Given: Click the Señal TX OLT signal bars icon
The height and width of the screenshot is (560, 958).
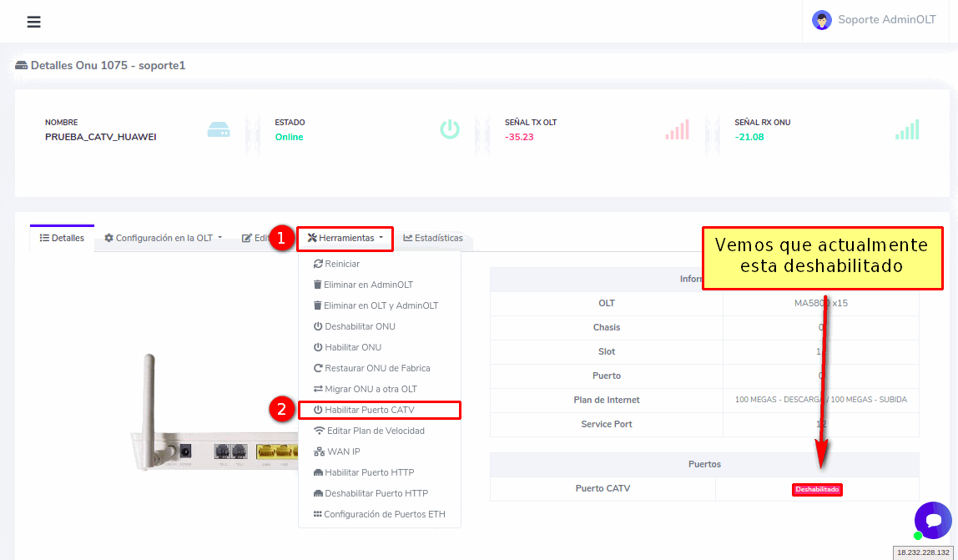Looking at the screenshot, I should tap(677, 129).
